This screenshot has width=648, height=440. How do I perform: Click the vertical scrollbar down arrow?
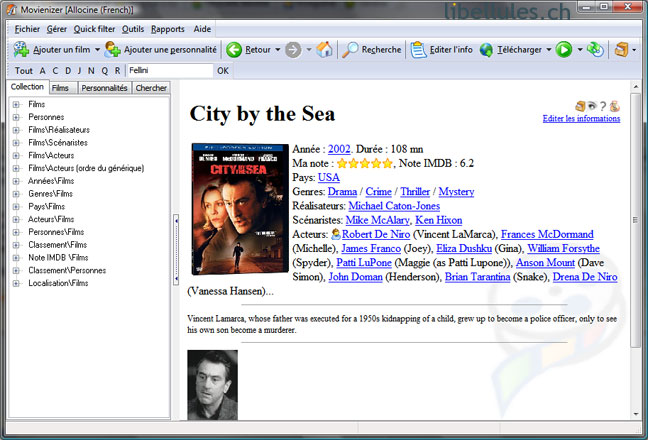pos(635,414)
